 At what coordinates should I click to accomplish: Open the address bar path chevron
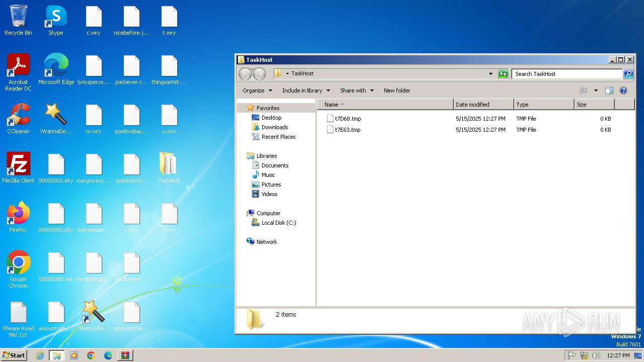pyautogui.click(x=287, y=74)
